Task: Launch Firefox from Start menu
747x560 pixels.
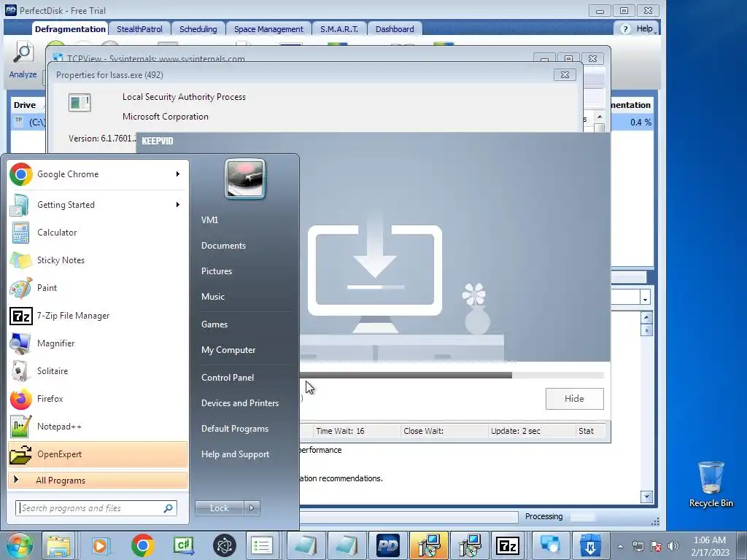Action: tap(98, 399)
